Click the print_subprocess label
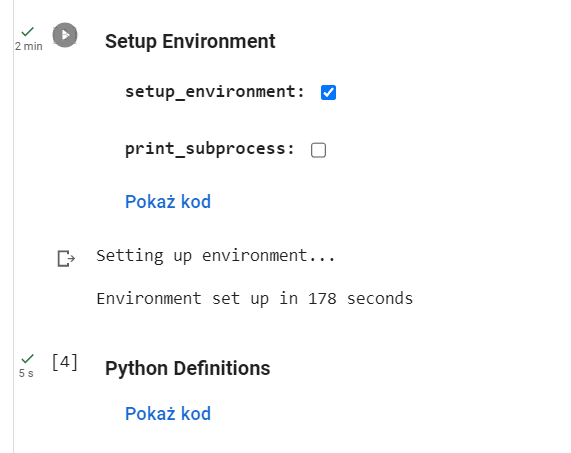571x453 pixels. (210, 149)
